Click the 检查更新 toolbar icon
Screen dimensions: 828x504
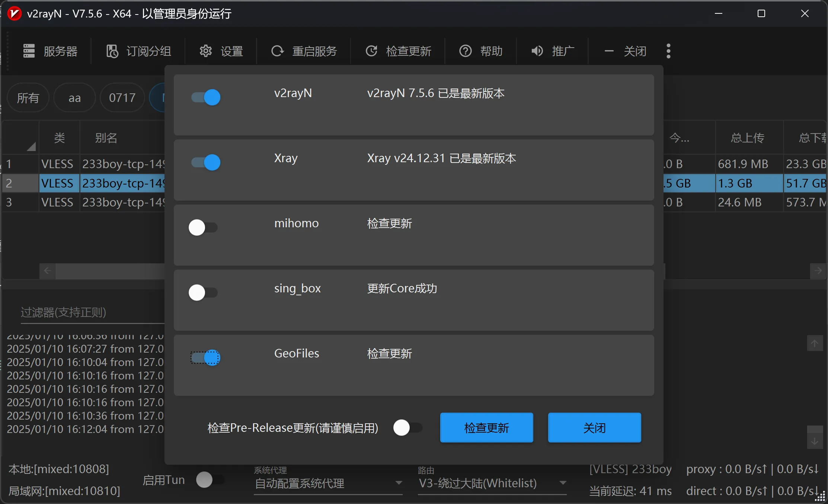[x=372, y=51]
